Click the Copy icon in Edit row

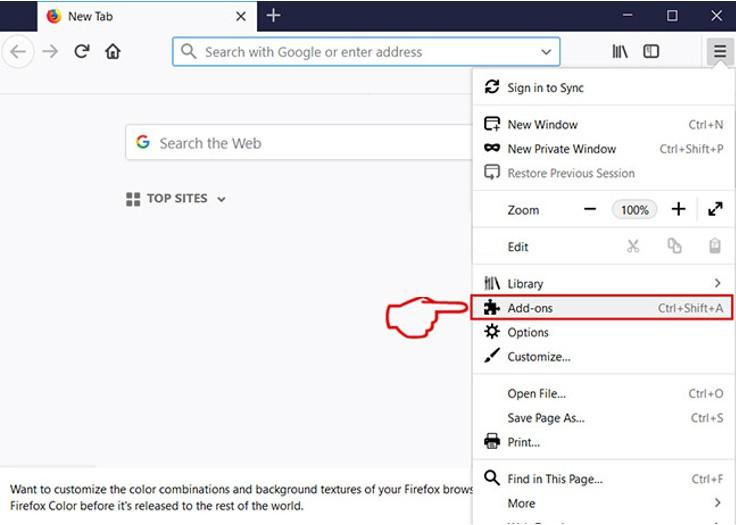pyautogui.click(x=675, y=246)
